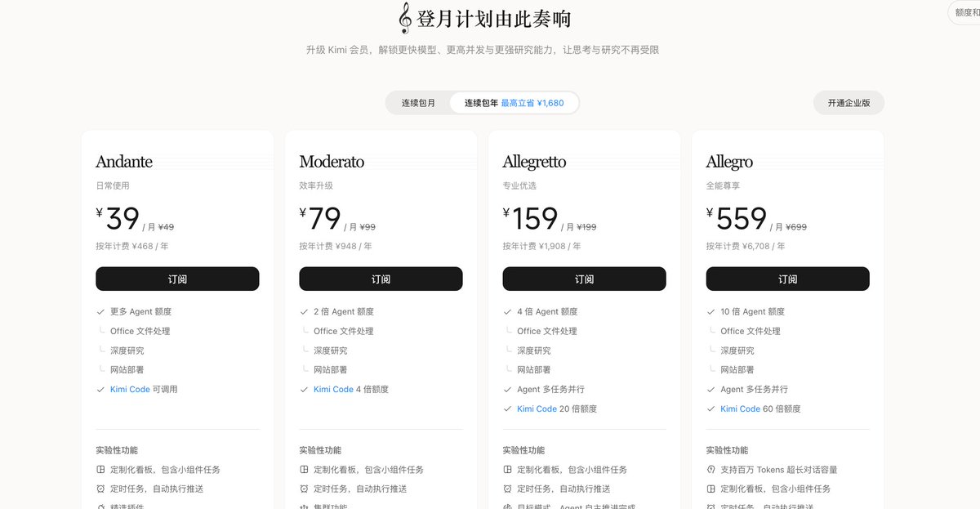Viewport: 980px width, 509px height.
Task: Click the 按年计费 ¥948 / 年 line
Action: [336, 246]
